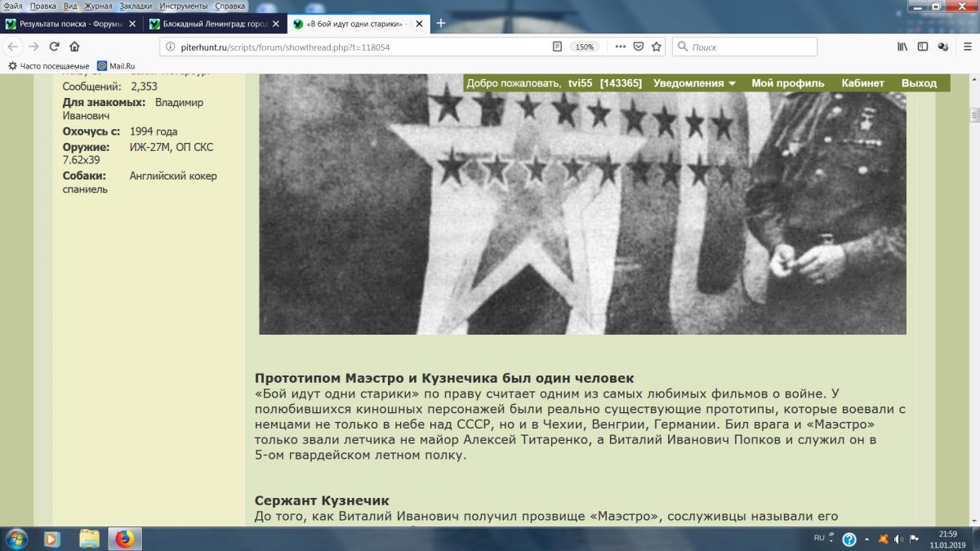Viewport: 980px width, 551px height.
Task: Open the orange Avast tray icon
Action: [x=884, y=540]
